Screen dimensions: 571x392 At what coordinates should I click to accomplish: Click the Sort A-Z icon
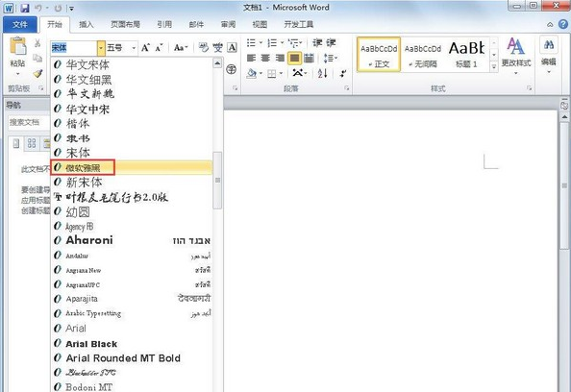(322, 74)
